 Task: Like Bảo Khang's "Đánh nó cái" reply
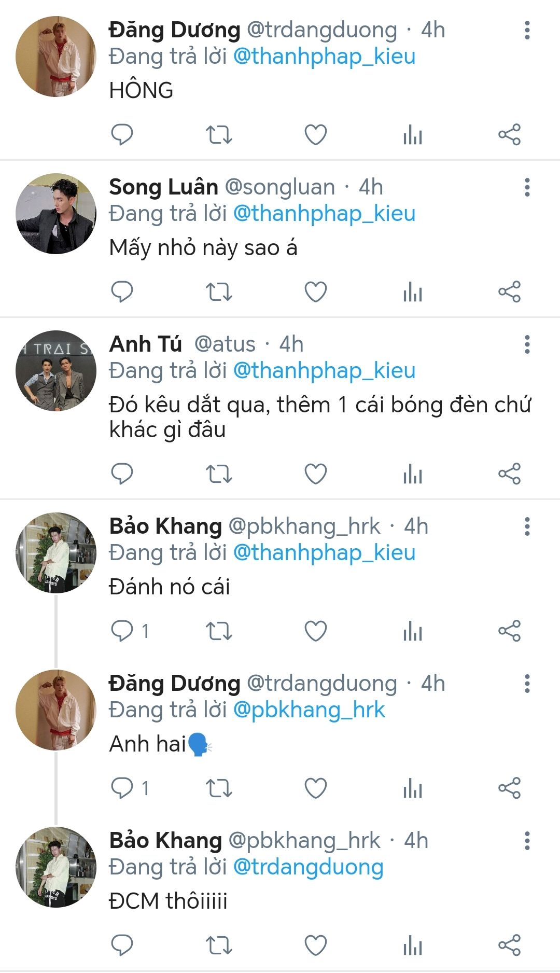pyautogui.click(x=315, y=631)
